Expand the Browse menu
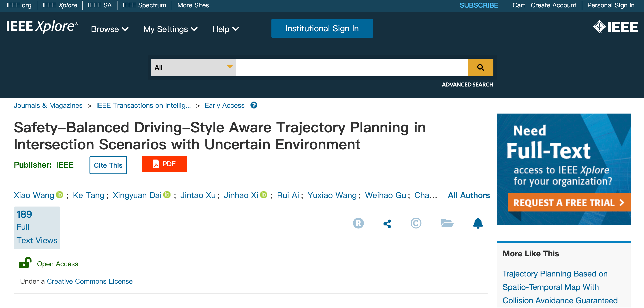The height and width of the screenshot is (308, 644). click(109, 29)
